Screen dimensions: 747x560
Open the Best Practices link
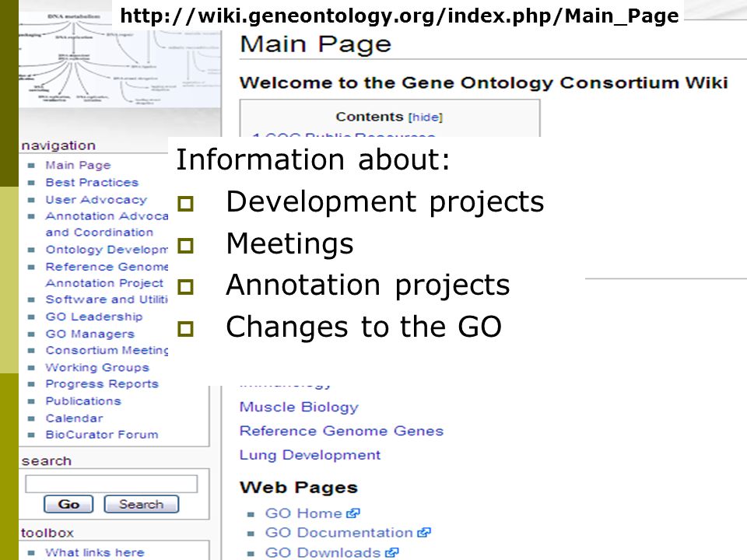pyautogui.click(x=92, y=182)
